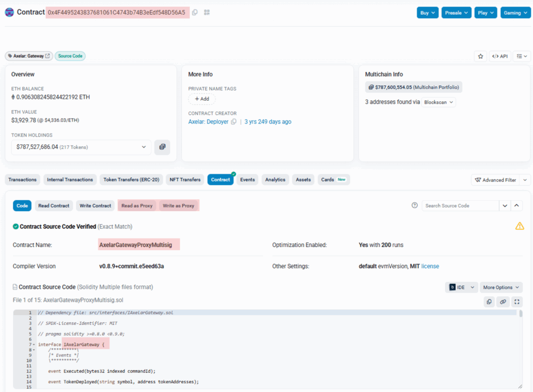Expand the token holdings dropdown
Viewport: 533px width, 392px height.
(144, 147)
